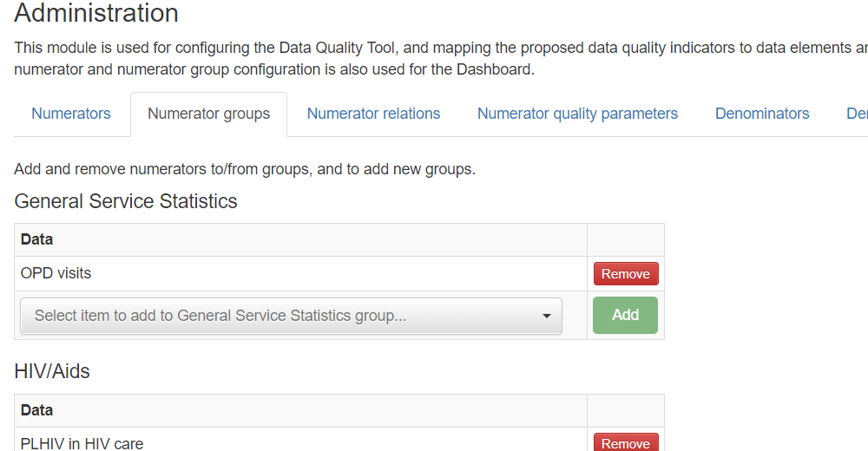This screenshot has width=868, height=451.
Task: Open the Numerator relations tab
Action: click(x=373, y=114)
